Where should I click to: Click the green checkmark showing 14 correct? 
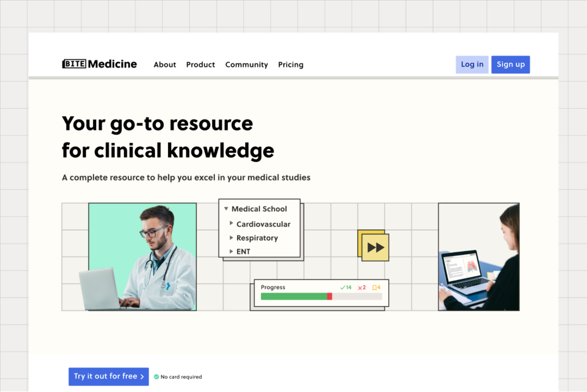[x=345, y=287]
